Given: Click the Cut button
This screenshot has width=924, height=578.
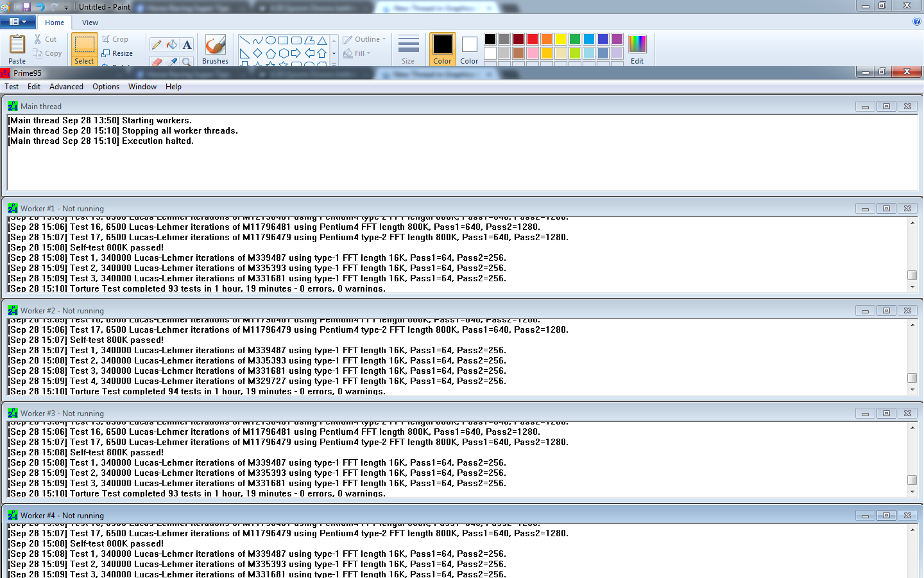Looking at the screenshot, I should tap(46, 39).
